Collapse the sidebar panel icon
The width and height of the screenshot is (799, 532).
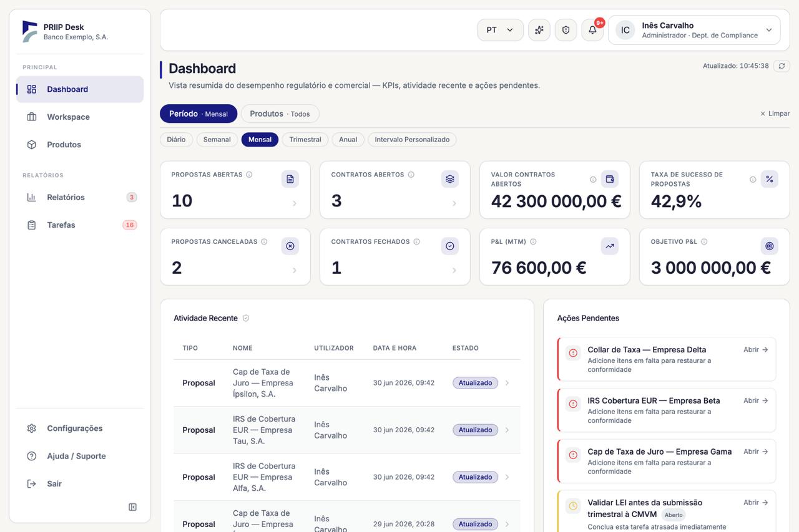pyautogui.click(x=132, y=507)
